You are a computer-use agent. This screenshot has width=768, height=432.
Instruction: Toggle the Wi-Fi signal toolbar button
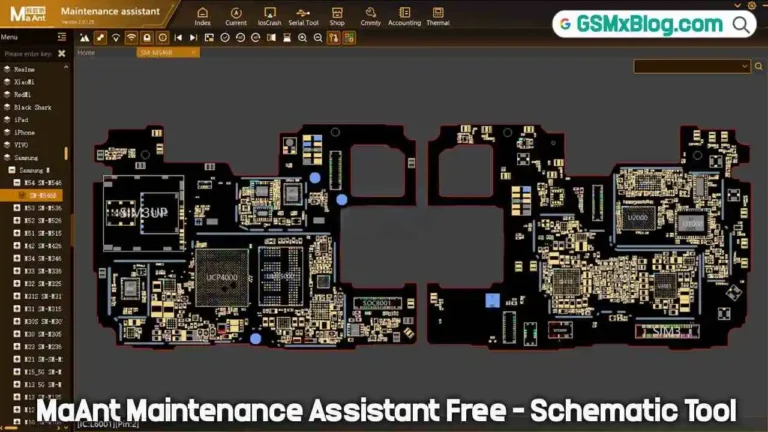point(131,38)
